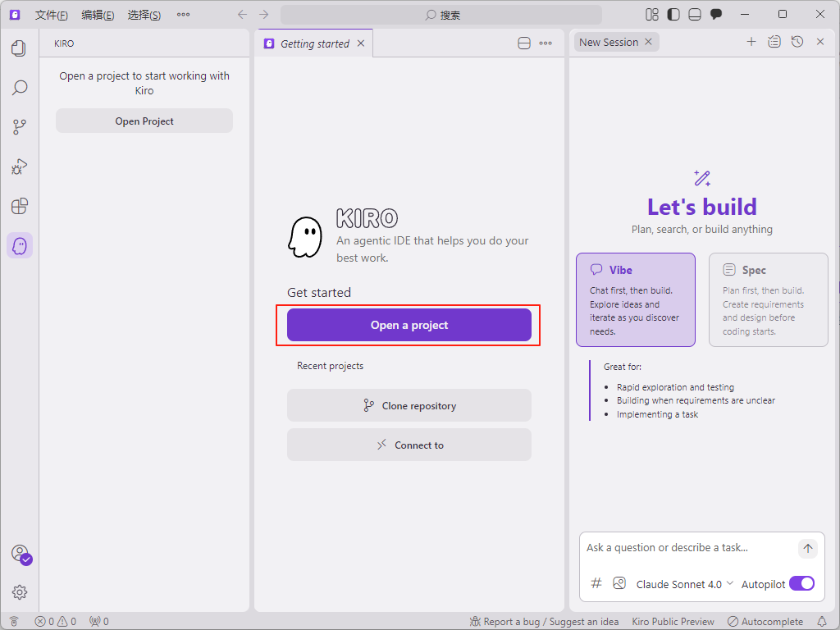Expand the Claude Sonnet 4.0 model dropdown

click(684, 584)
